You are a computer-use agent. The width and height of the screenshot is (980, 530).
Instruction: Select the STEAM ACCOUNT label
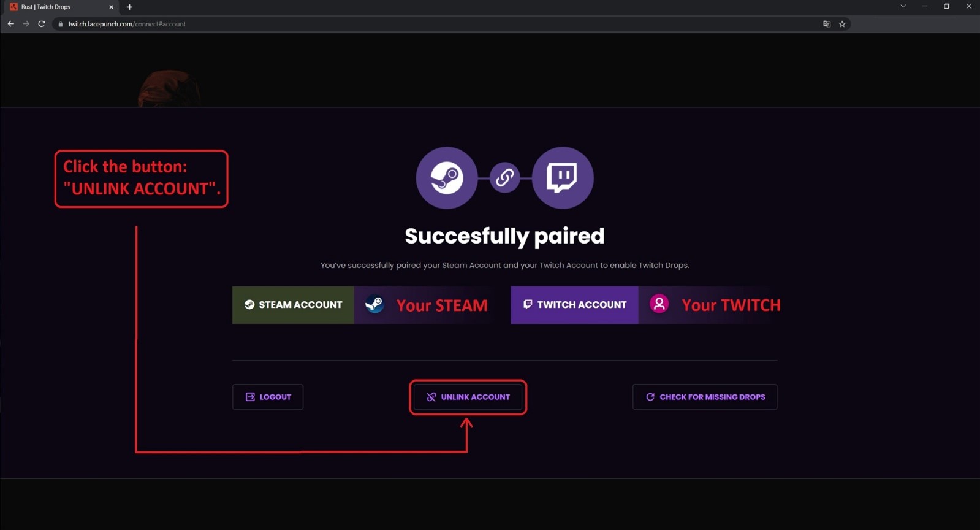click(293, 305)
